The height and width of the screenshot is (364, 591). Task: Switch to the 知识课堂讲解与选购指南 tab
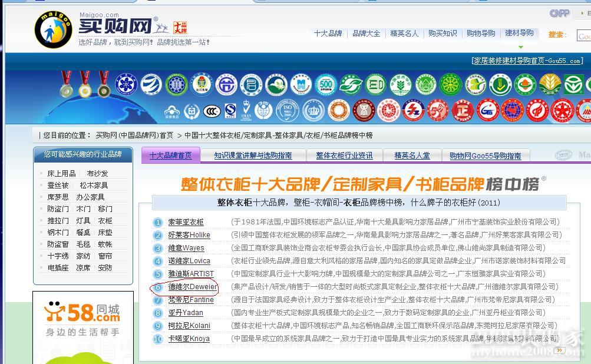[x=253, y=155]
